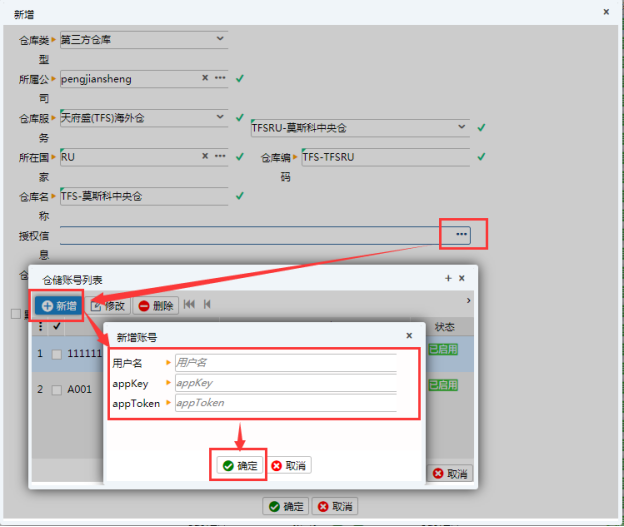
Task: Click 新增 button in account list
Action: coord(58,305)
